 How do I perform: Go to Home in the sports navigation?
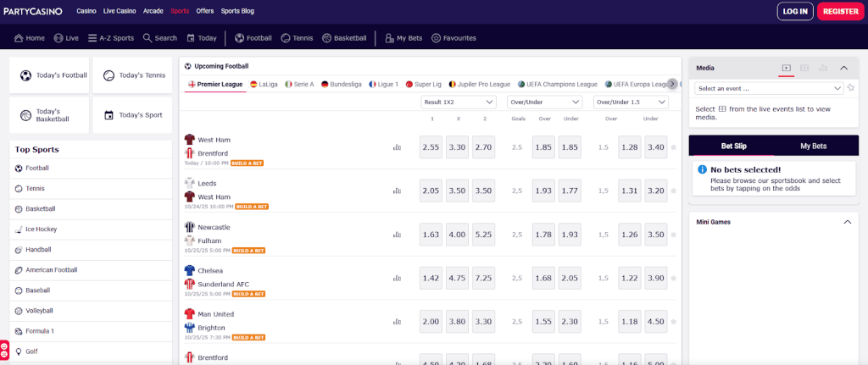point(30,38)
